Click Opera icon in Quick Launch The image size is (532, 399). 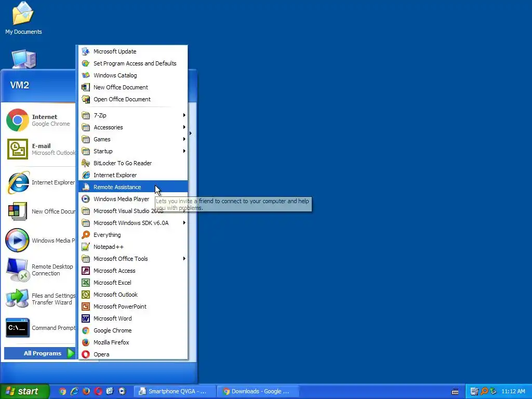(98, 391)
